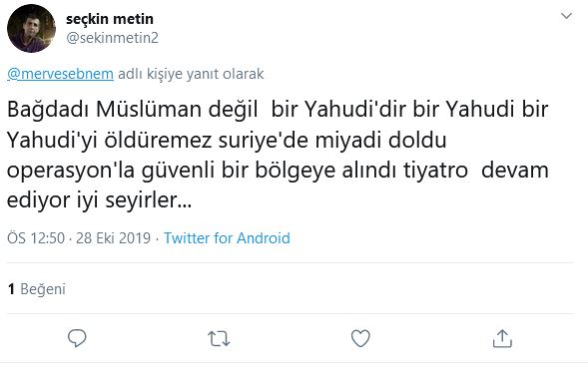The height and width of the screenshot is (377, 588).
Task: Click the display name seçkin metin
Action: tap(110, 19)
